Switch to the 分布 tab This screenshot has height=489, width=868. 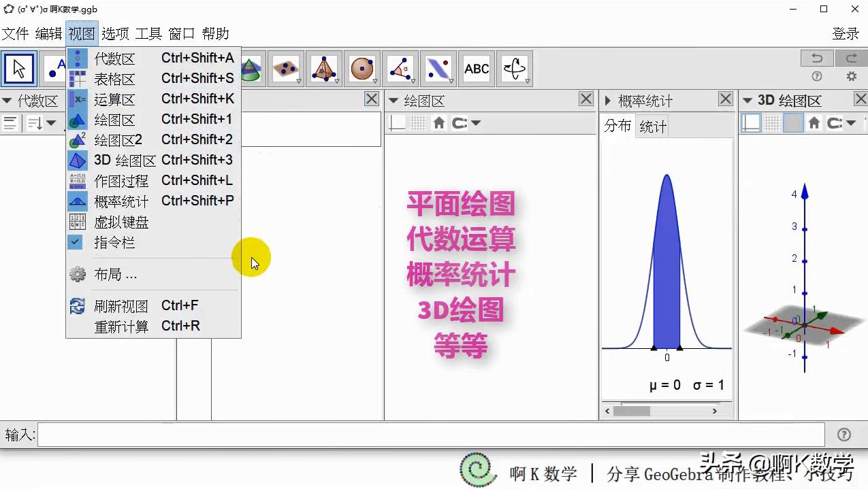[618, 126]
